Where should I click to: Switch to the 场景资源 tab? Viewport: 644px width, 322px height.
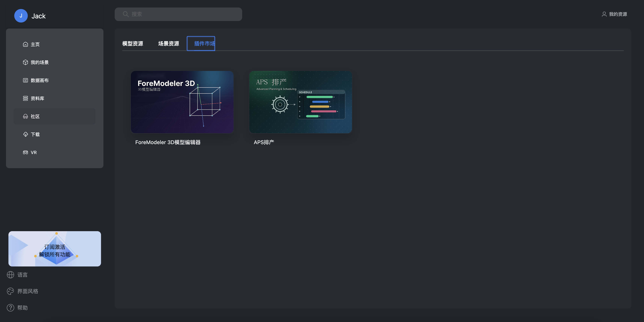[x=168, y=44]
